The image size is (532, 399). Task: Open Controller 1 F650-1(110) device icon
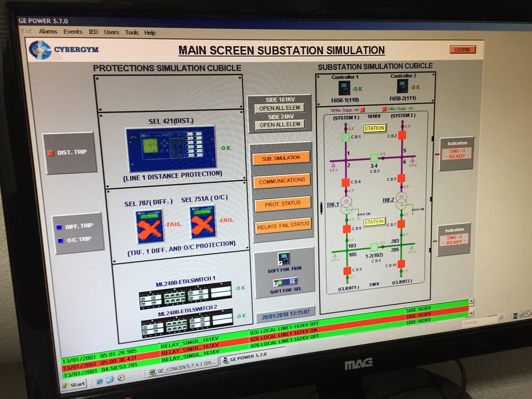[344, 88]
